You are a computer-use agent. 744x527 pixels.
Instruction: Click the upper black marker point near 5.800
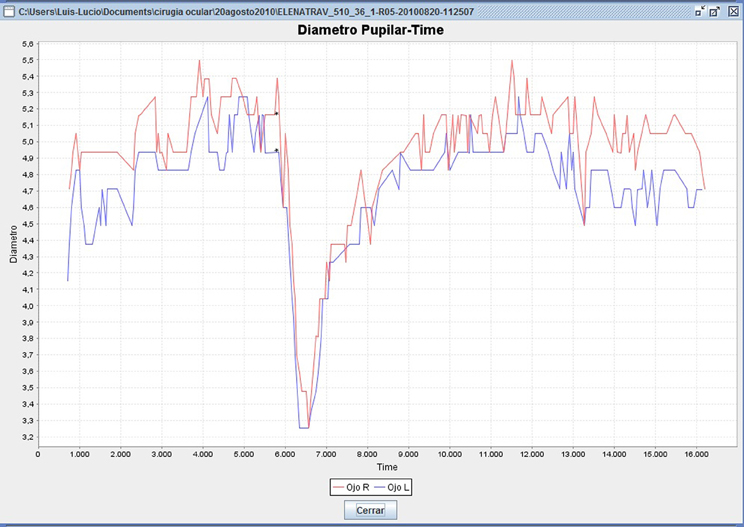pos(276,113)
